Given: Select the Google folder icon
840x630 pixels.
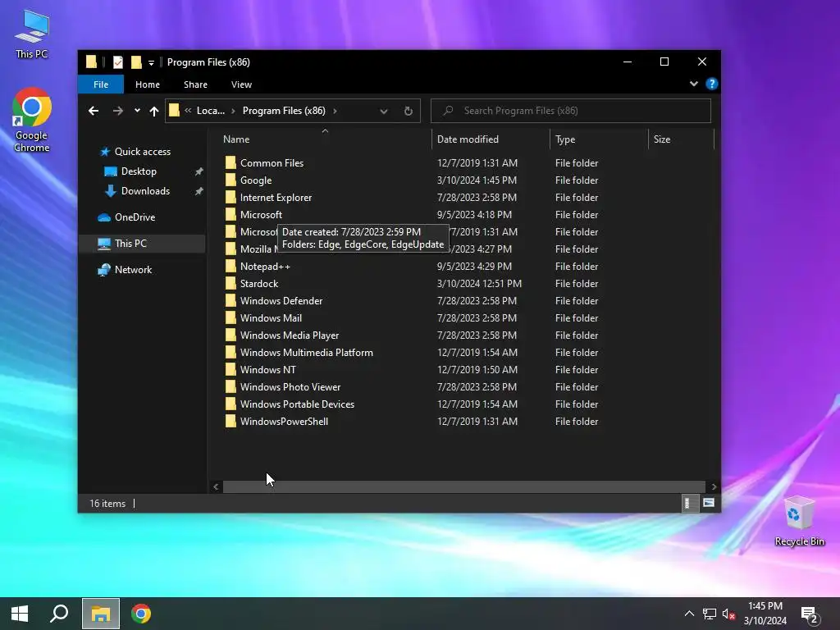Looking at the screenshot, I should point(231,180).
